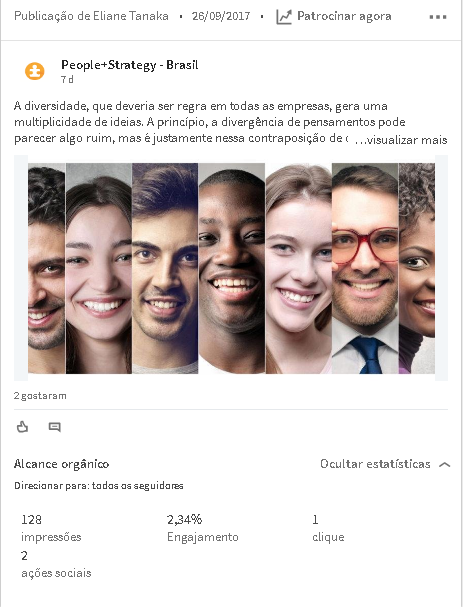Click the People+Strategy orange logo avatar
Viewport: 463px width, 607px height.
(35, 71)
